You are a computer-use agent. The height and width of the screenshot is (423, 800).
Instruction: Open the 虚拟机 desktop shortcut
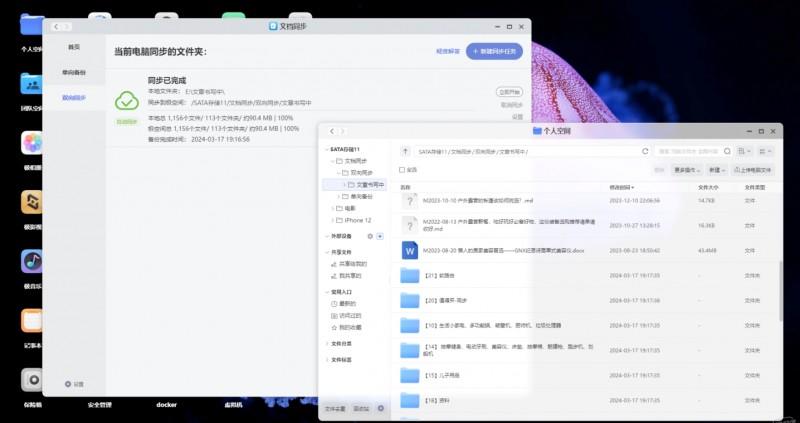[233, 405]
